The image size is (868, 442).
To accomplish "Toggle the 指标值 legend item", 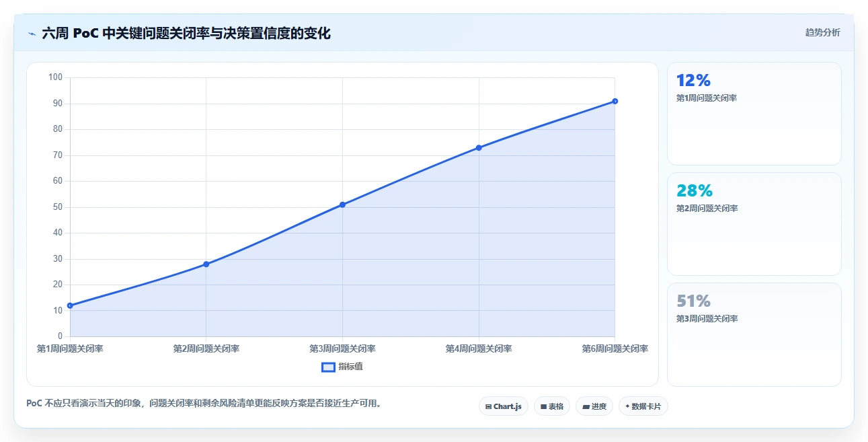I will click(342, 367).
